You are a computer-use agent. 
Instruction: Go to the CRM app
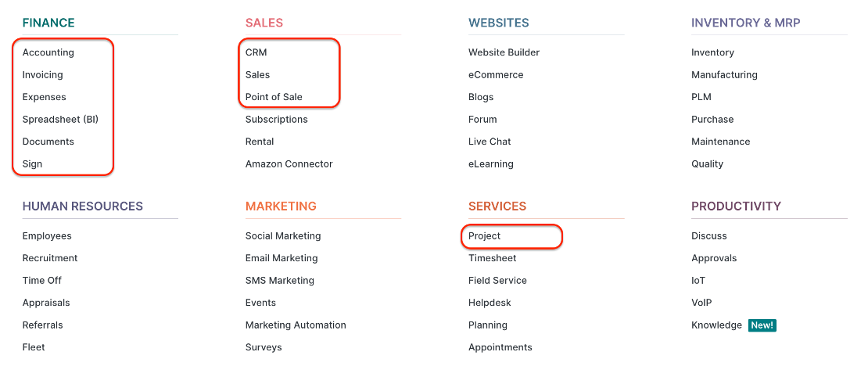[x=256, y=52]
